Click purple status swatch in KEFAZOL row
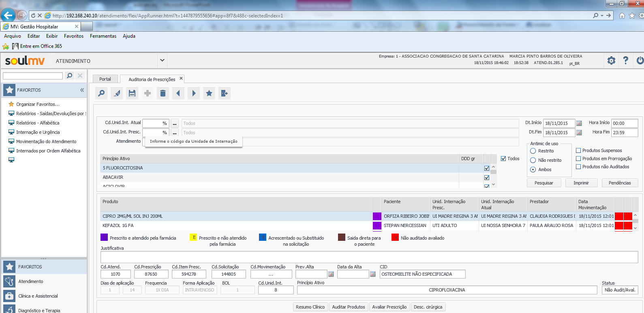This screenshot has height=313, width=644. pos(377,225)
